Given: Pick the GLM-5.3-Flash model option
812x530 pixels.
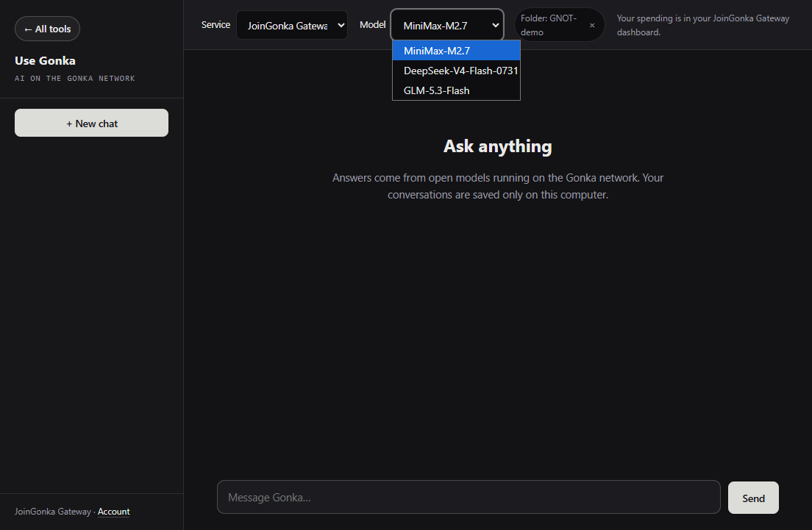Looking at the screenshot, I should tap(456, 90).
